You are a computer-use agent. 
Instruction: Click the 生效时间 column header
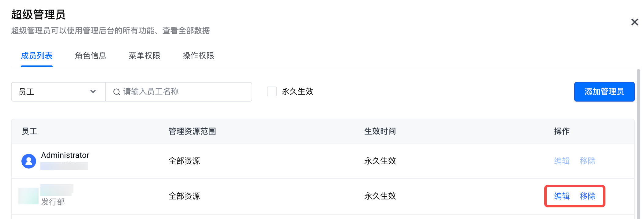pos(380,132)
